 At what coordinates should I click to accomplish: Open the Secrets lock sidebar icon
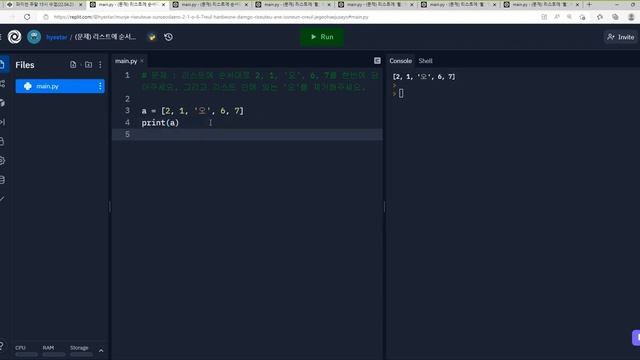(2, 141)
